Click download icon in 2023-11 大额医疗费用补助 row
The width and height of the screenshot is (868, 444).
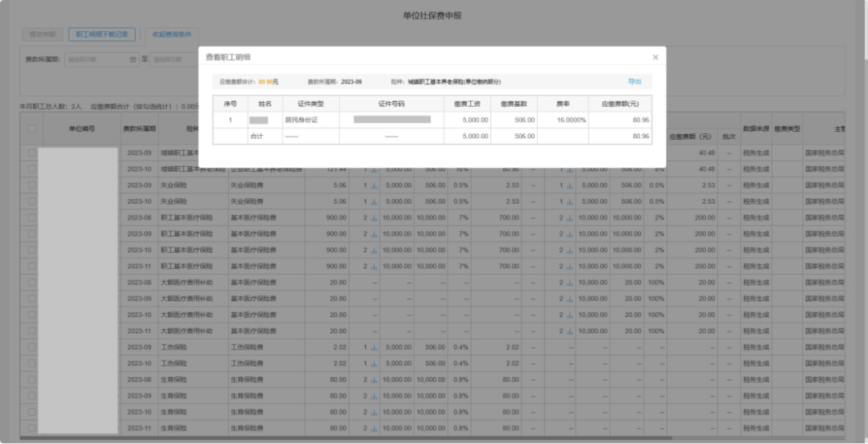pyautogui.click(x=570, y=332)
